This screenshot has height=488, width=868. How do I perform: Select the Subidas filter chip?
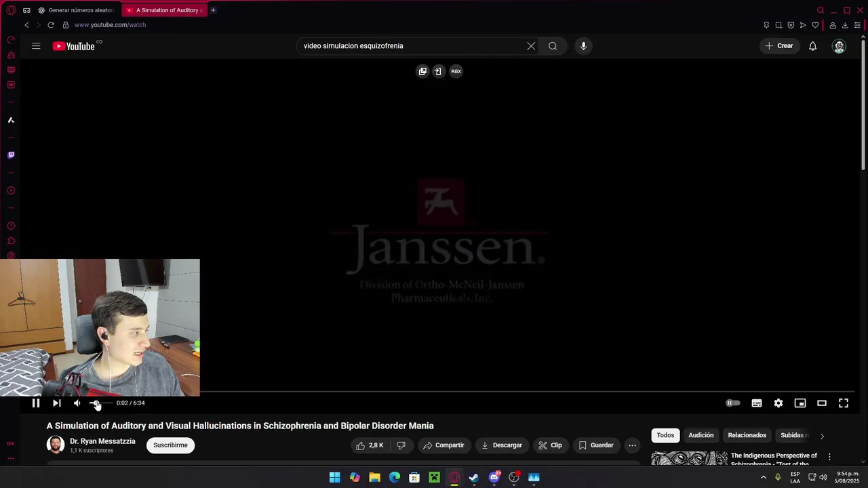coord(793,435)
